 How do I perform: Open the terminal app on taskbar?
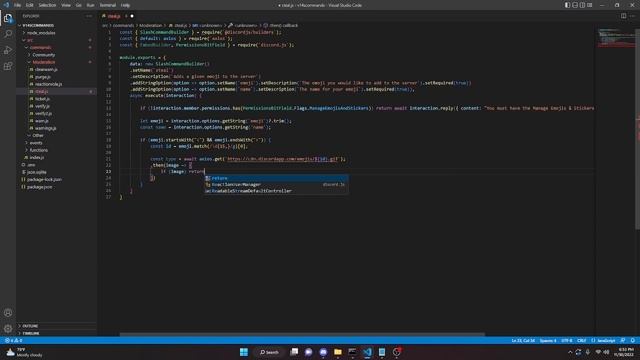click(352, 352)
